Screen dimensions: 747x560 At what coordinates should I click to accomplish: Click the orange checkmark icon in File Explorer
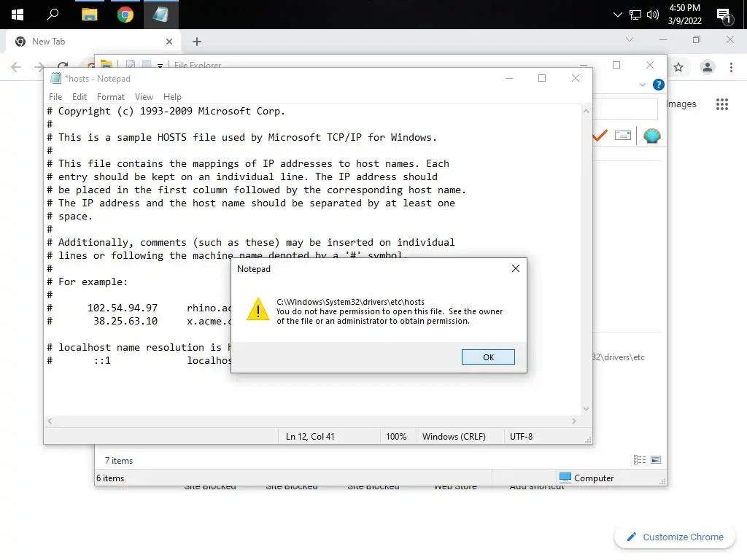(600, 136)
